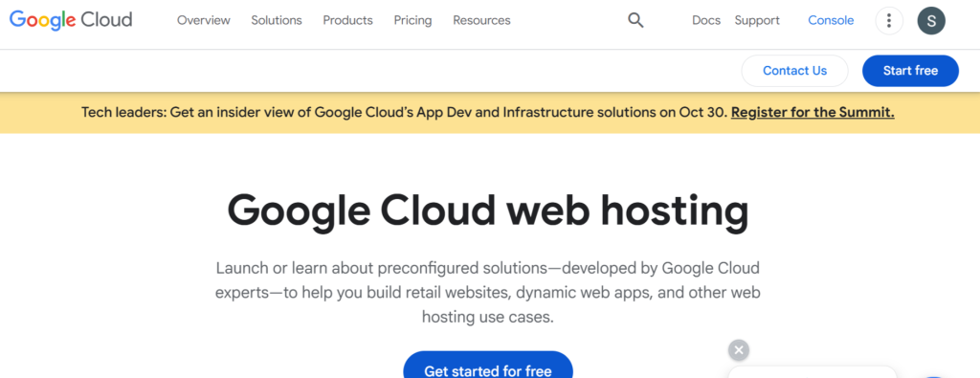
Task: Open the Products menu
Action: point(347,21)
